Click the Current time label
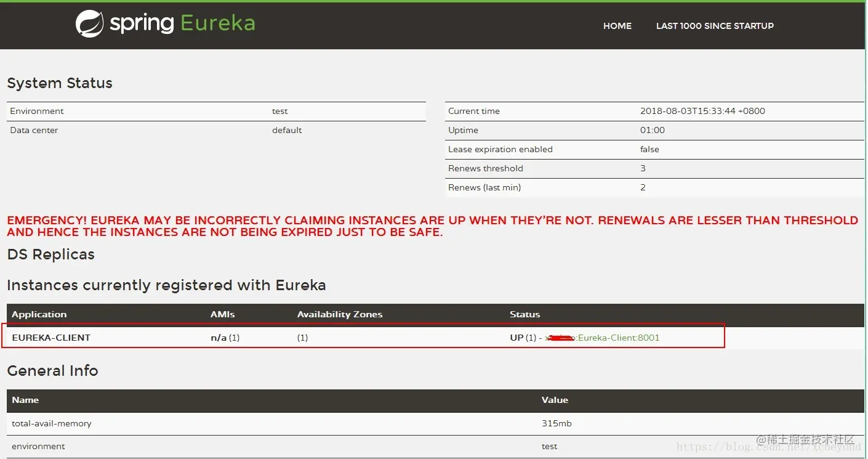868x459 pixels. tap(474, 112)
